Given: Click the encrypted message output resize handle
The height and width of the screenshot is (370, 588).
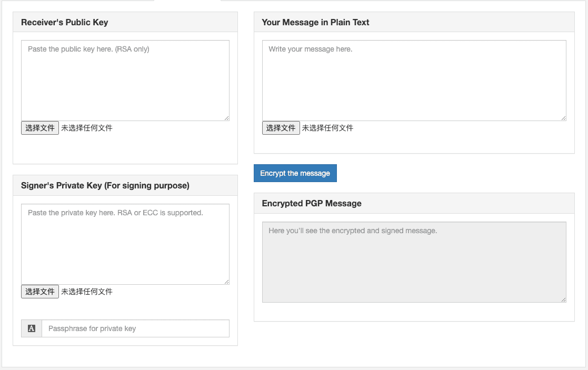Looking at the screenshot, I should pyautogui.click(x=563, y=299).
